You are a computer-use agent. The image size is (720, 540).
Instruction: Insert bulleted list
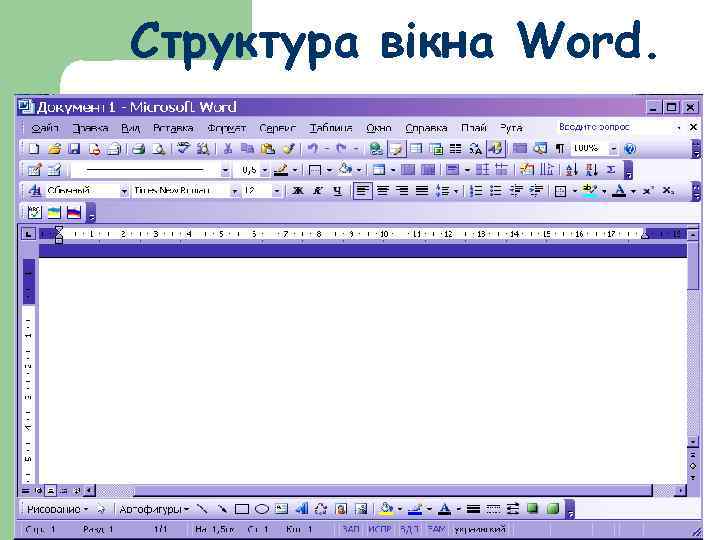pos(496,191)
